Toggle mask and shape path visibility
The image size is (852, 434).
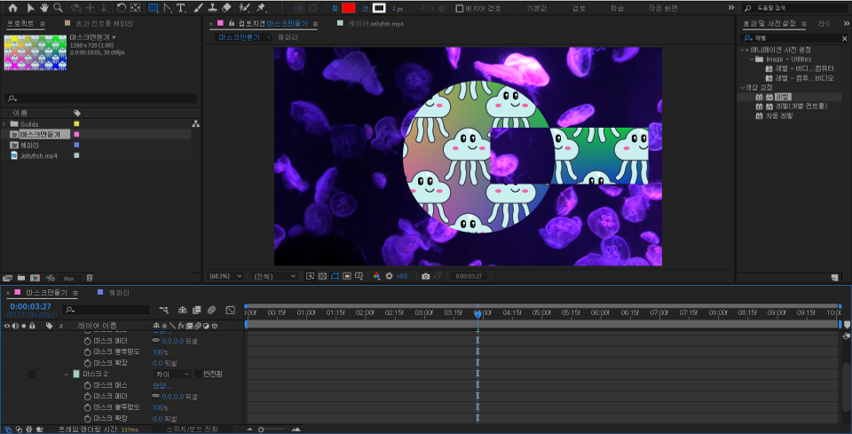point(335,276)
